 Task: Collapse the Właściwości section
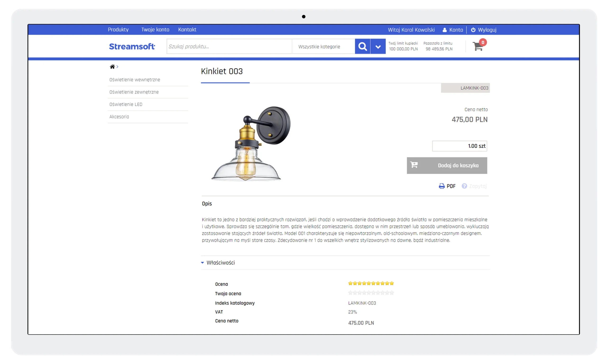[x=202, y=263]
